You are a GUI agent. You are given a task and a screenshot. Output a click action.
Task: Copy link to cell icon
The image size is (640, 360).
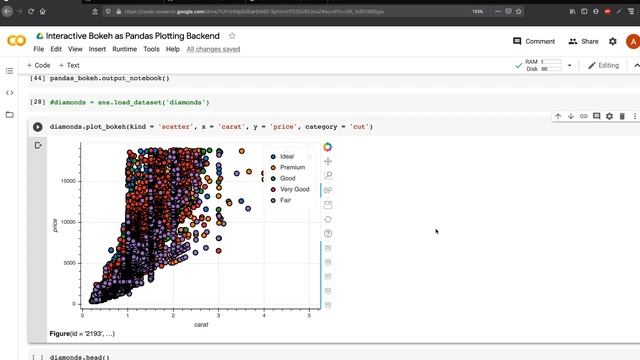[x=584, y=116]
